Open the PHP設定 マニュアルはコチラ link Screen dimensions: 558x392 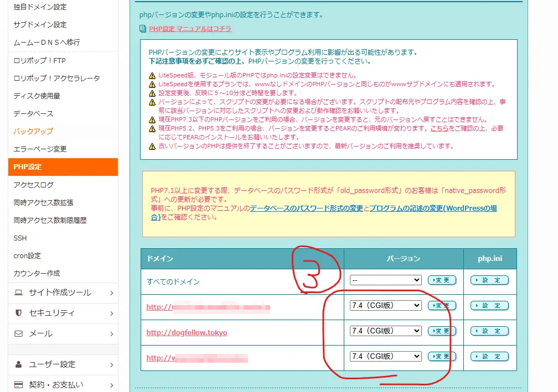190,29
